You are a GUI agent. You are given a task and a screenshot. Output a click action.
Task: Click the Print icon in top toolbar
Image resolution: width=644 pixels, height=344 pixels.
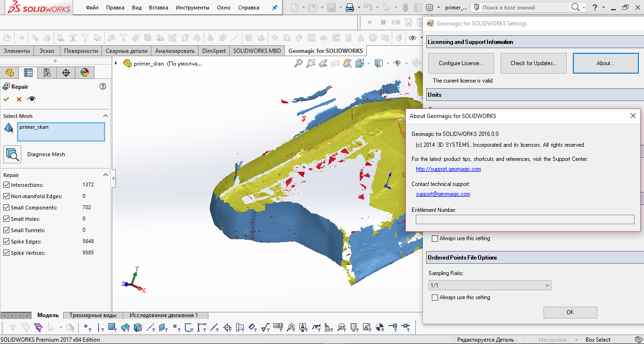tap(350, 8)
